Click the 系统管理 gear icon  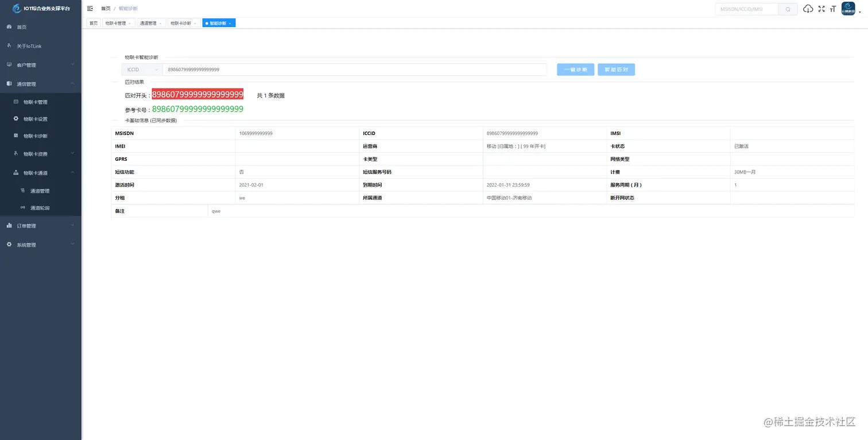[x=9, y=245]
